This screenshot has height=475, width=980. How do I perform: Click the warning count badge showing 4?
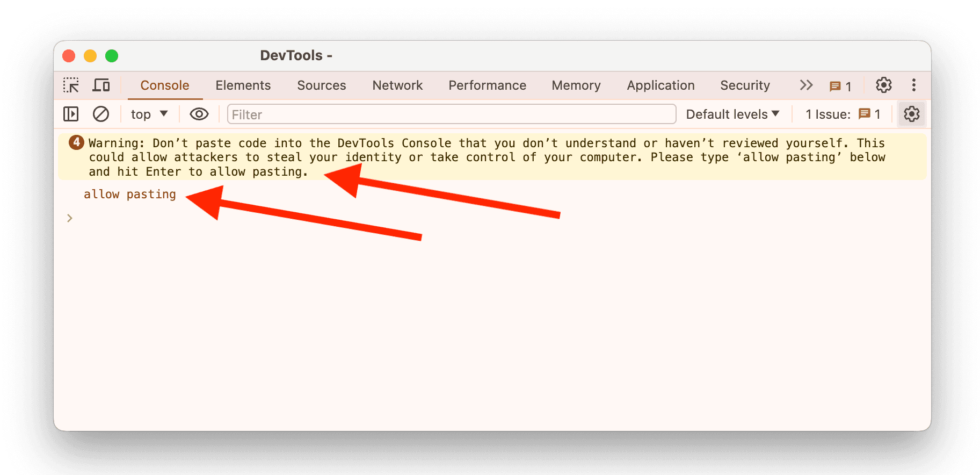(x=76, y=142)
